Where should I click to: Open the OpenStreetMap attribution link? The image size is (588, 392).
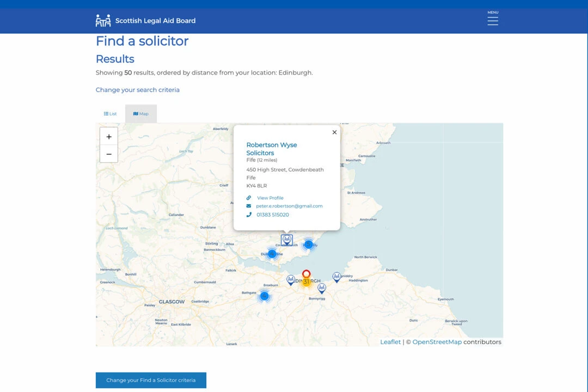[x=437, y=342]
